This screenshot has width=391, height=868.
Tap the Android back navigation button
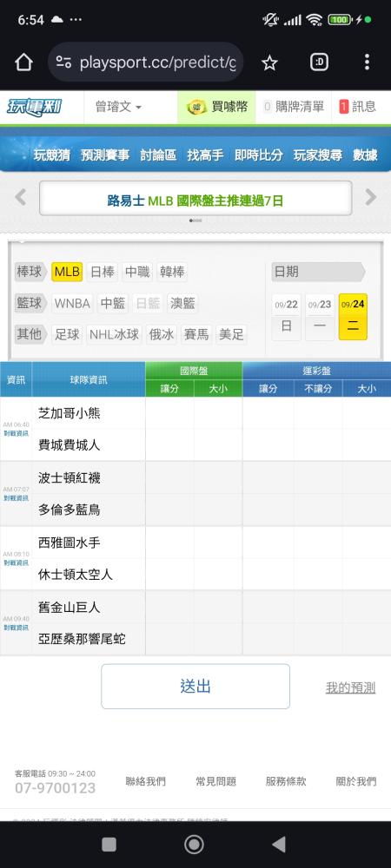(x=279, y=845)
